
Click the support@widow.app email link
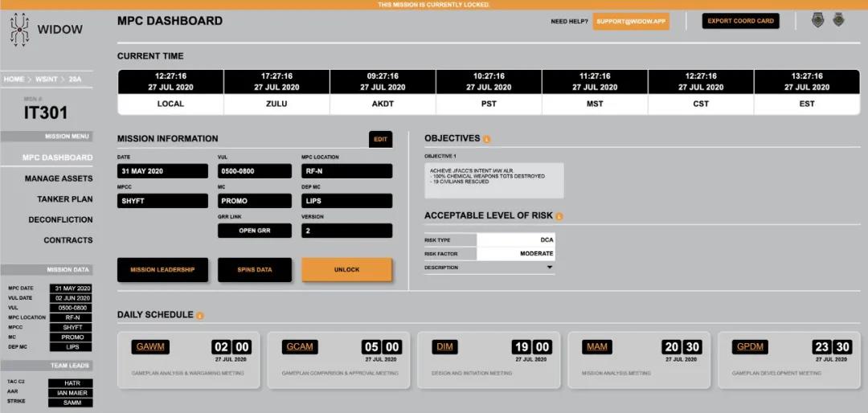coord(631,22)
